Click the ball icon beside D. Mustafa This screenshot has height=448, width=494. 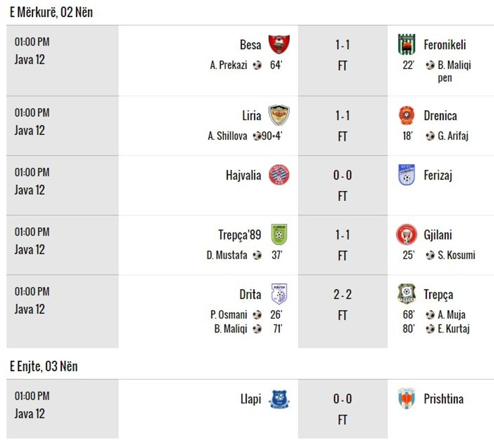click(258, 255)
